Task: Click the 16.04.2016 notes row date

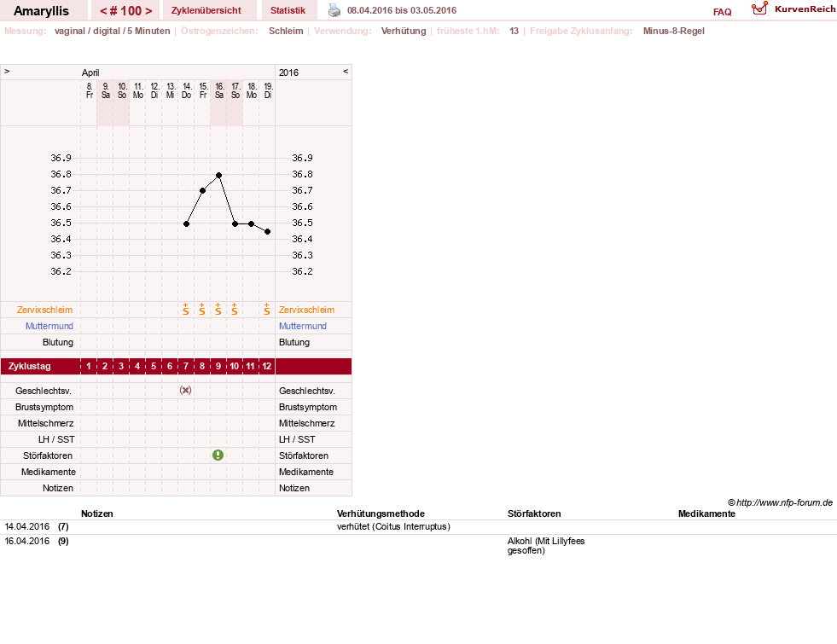Action: 27,541
